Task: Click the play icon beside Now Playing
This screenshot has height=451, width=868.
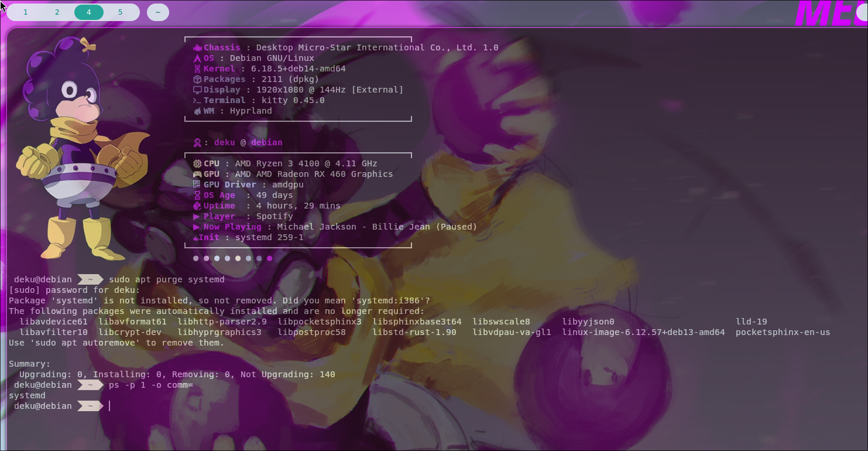Action: pos(197,227)
